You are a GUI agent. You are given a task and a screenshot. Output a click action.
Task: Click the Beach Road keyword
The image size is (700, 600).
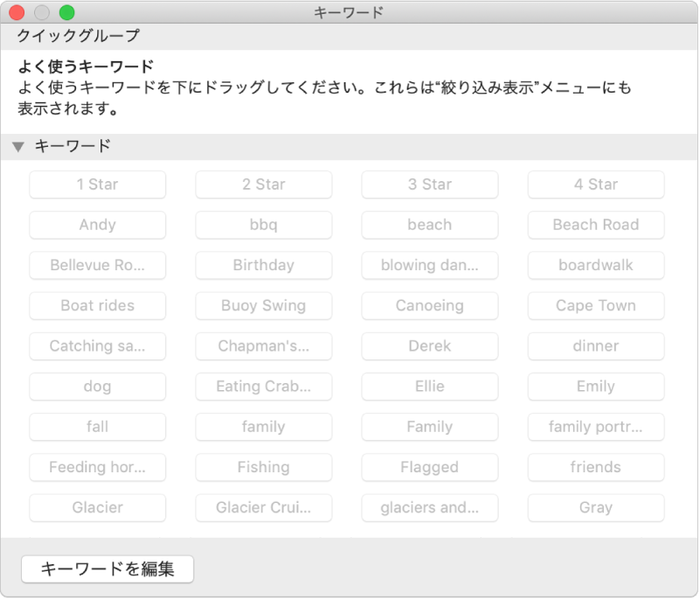[x=595, y=225]
